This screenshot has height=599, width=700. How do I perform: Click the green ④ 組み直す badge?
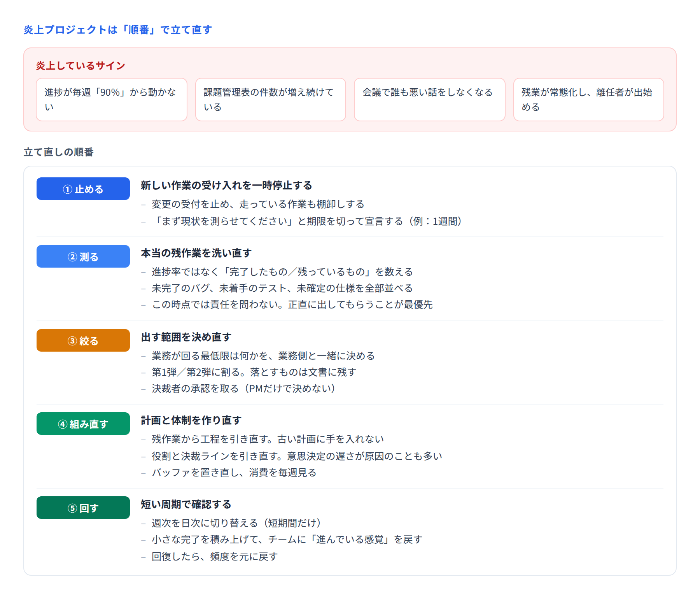tap(83, 424)
